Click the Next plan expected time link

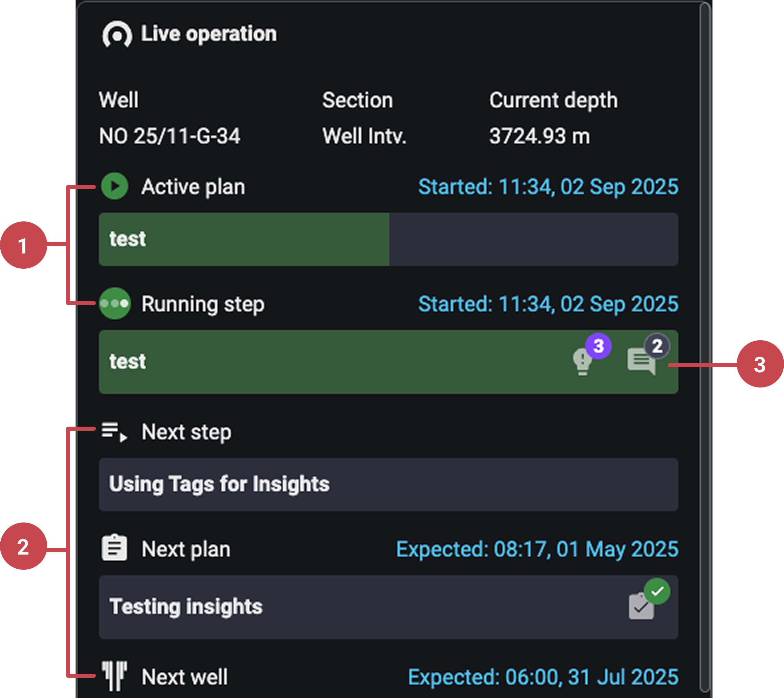537,549
